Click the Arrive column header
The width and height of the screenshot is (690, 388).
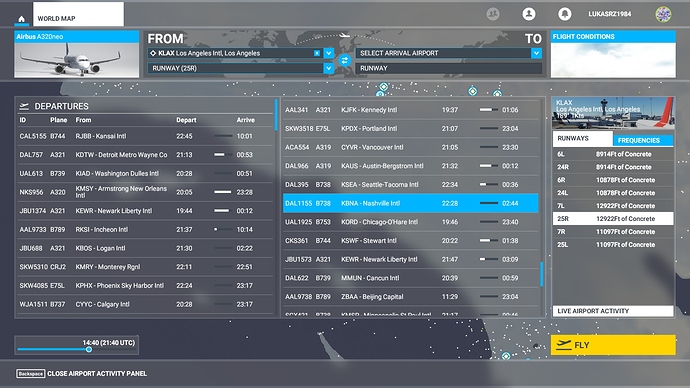coord(246,120)
